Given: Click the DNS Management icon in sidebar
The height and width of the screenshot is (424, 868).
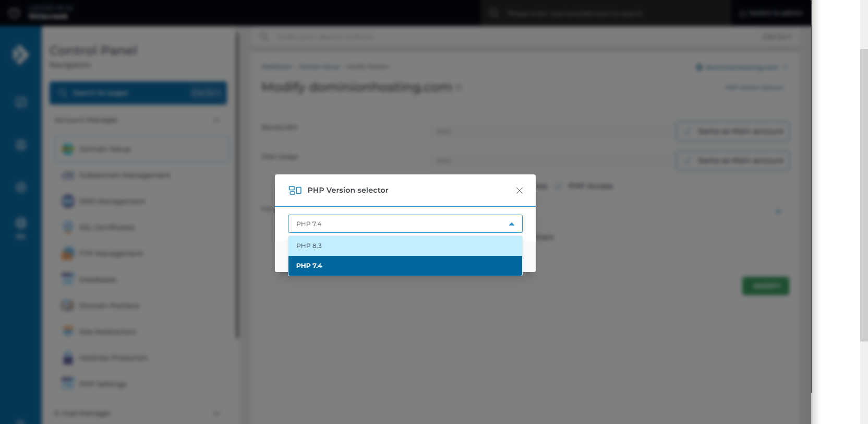Looking at the screenshot, I should click(x=68, y=202).
